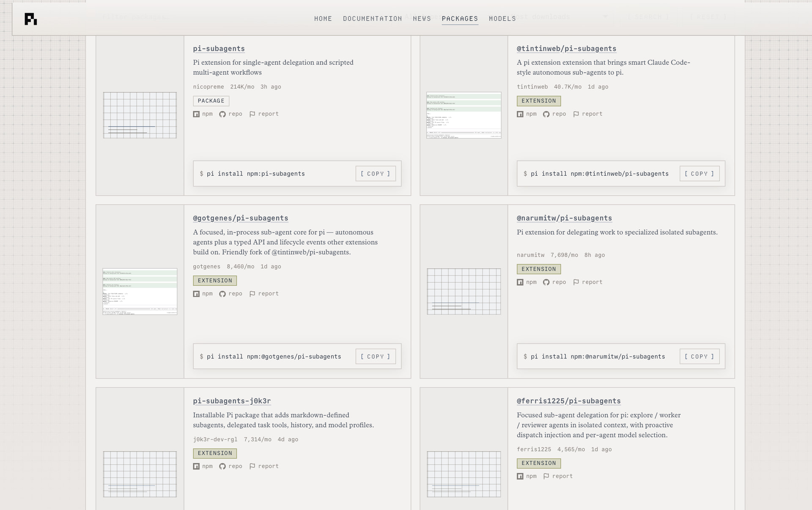
Task: Click the EXTENSION badge on @tintinweb/pi-subagents
Action: click(x=539, y=101)
